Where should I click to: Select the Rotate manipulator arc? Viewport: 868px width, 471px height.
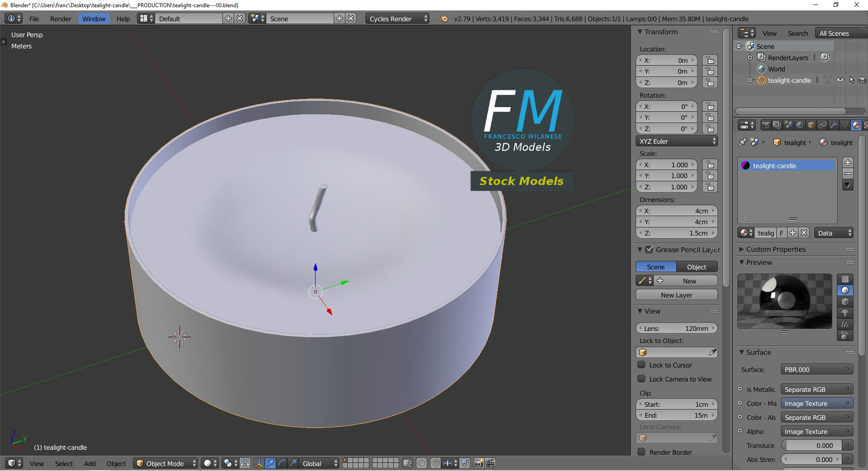[x=282, y=463]
